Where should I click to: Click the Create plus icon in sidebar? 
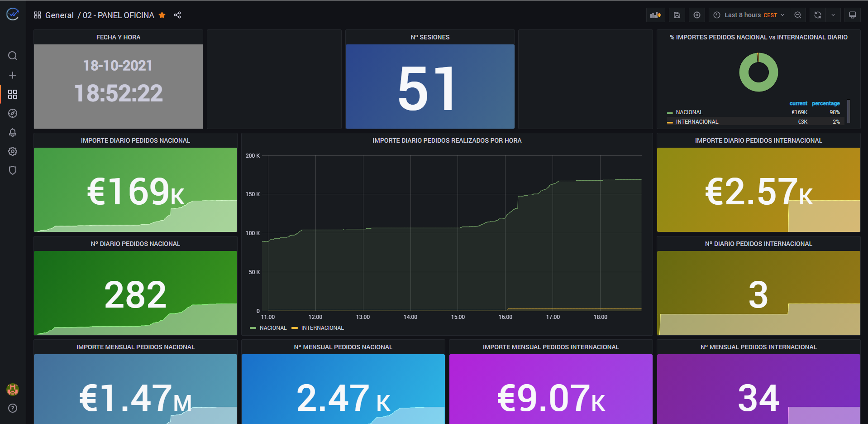13,75
